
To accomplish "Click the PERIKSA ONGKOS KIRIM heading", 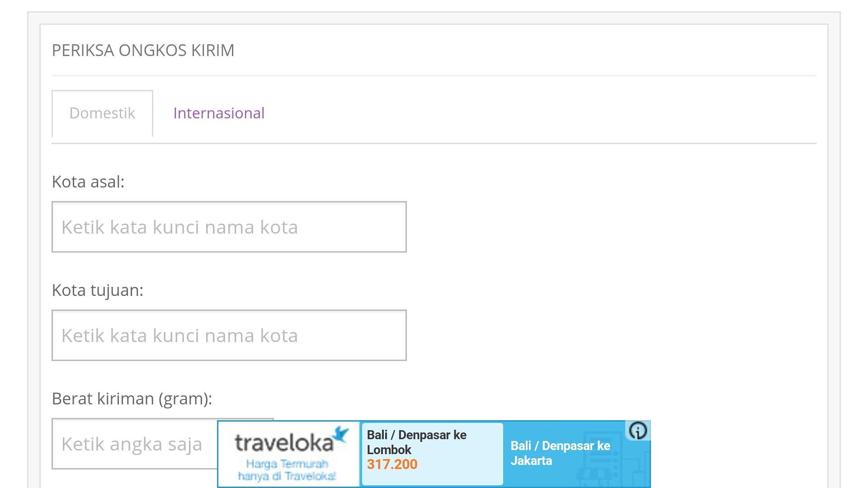I will pos(143,50).
